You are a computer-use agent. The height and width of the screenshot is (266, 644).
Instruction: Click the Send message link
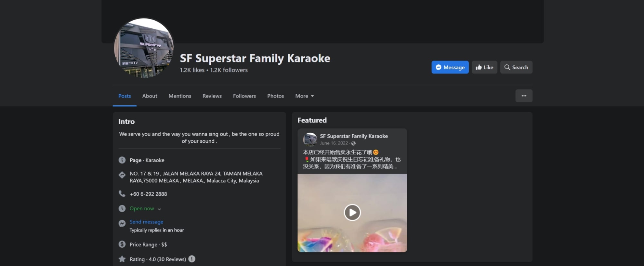(x=146, y=222)
